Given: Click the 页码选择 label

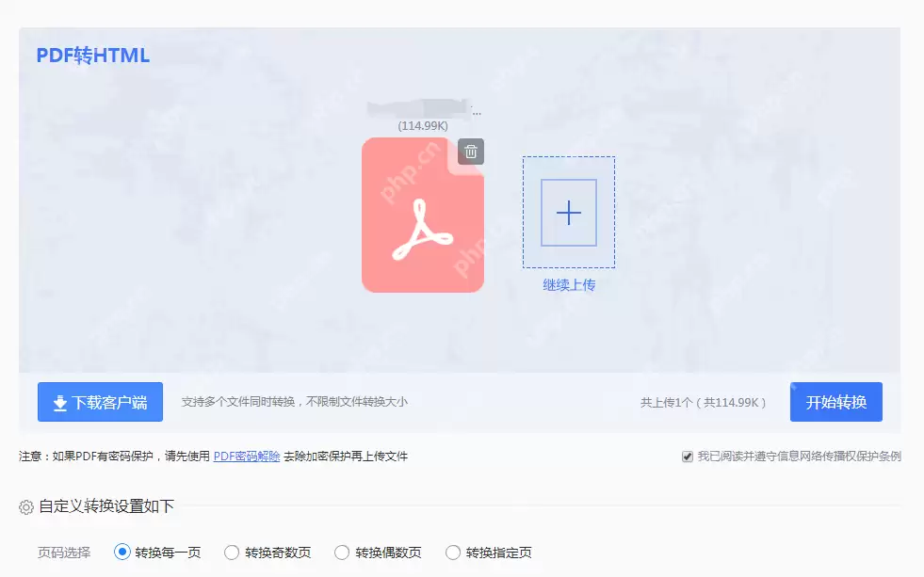Looking at the screenshot, I should click(x=62, y=553).
